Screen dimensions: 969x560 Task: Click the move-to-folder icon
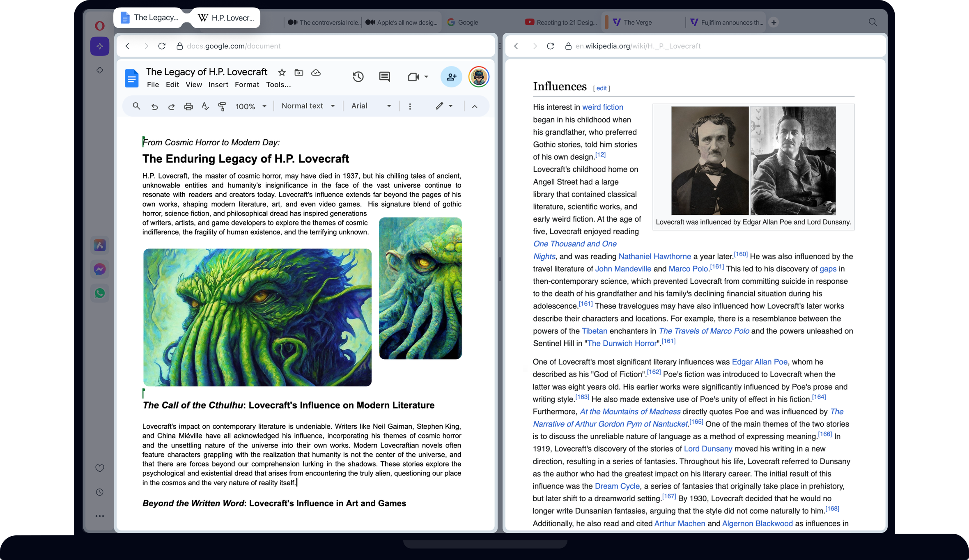[299, 73]
